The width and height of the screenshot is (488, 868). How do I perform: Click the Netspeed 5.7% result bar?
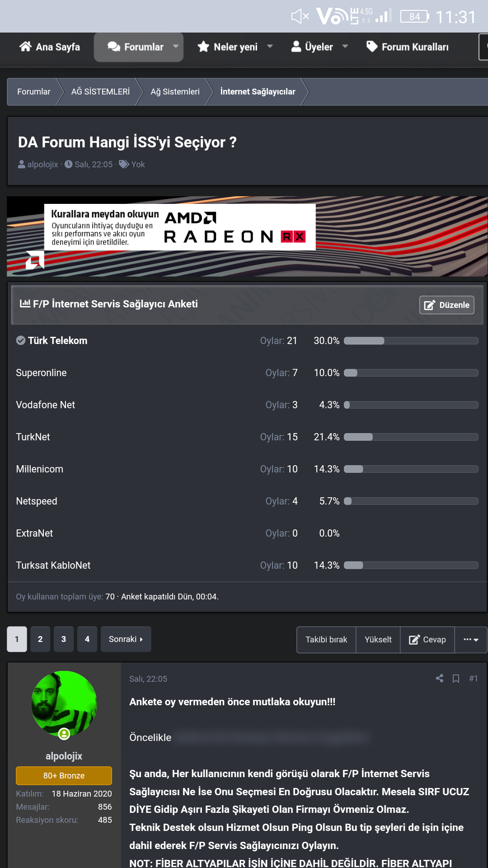[411, 501]
